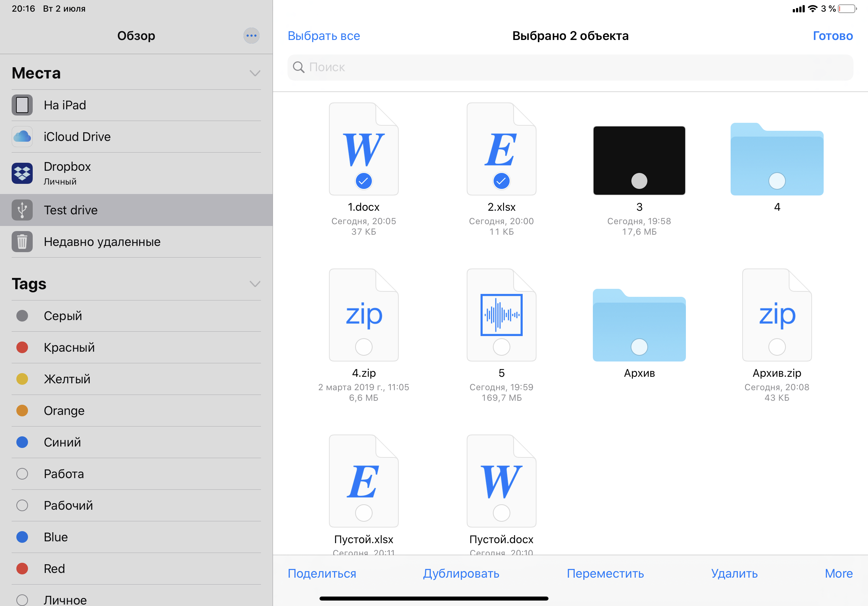The height and width of the screenshot is (606, 868).
Task: Select Архив.zip via its selection circle
Action: tap(777, 347)
